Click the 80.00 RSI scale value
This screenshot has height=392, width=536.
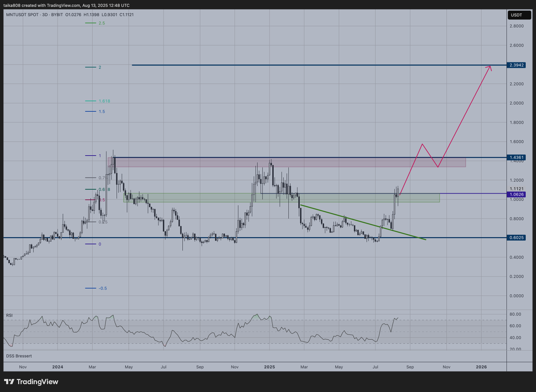(515, 314)
